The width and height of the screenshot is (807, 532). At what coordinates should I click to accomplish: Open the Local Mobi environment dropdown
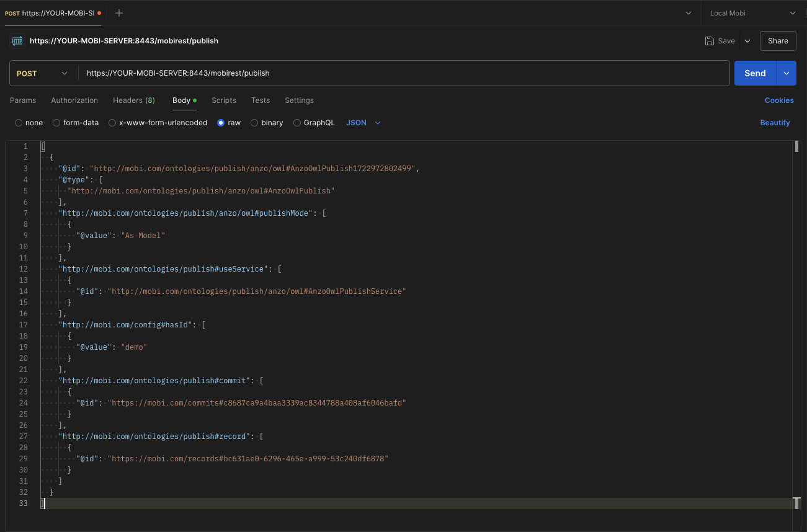point(753,13)
